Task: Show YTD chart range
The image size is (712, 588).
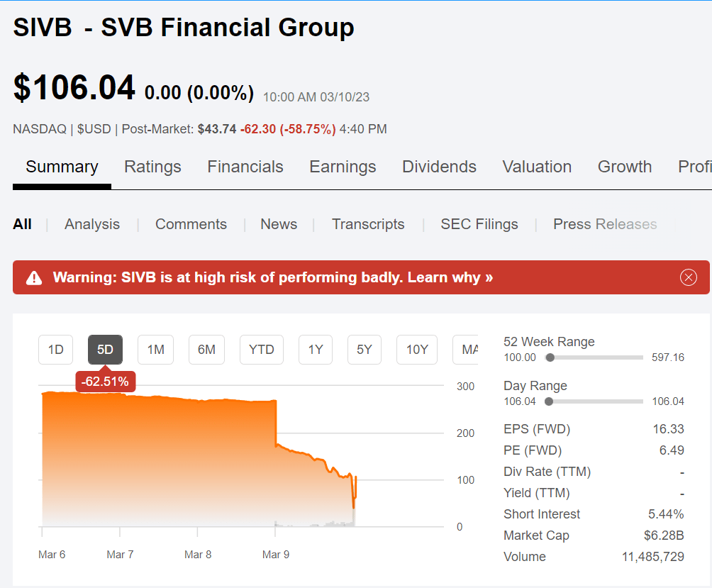Action: click(x=262, y=350)
